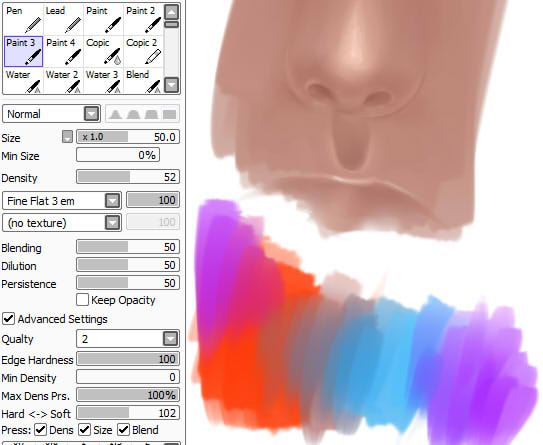Click the brush list scrollbar thumb
The width and height of the screenshot is (543, 445).
pyautogui.click(x=171, y=24)
